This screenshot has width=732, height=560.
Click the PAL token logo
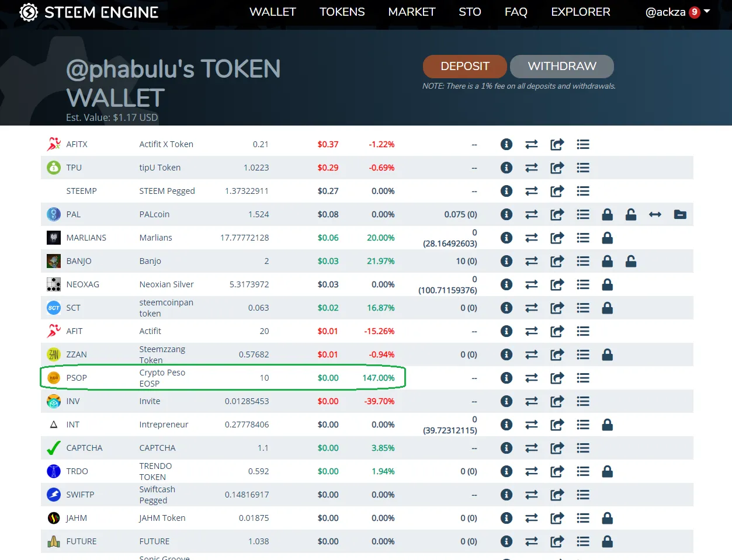click(x=54, y=214)
